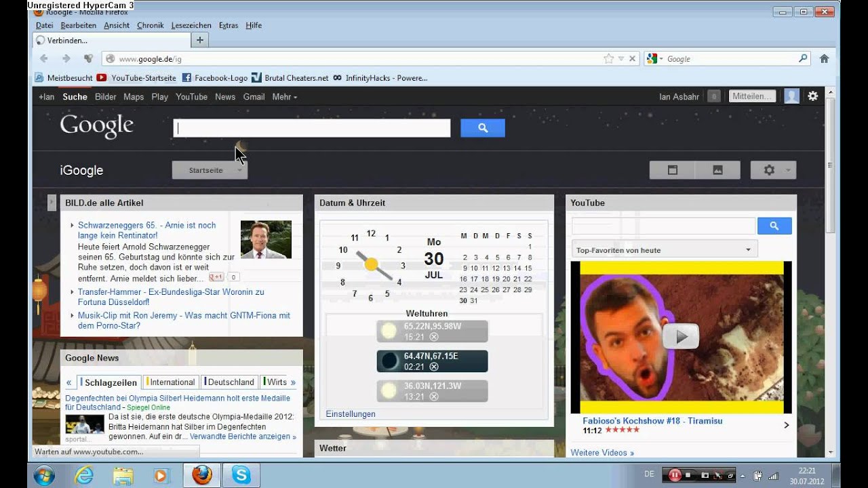This screenshot has height=488, width=868.
Task: Open Meistbesucht bookmarks folder
Action: click(64, 78)
